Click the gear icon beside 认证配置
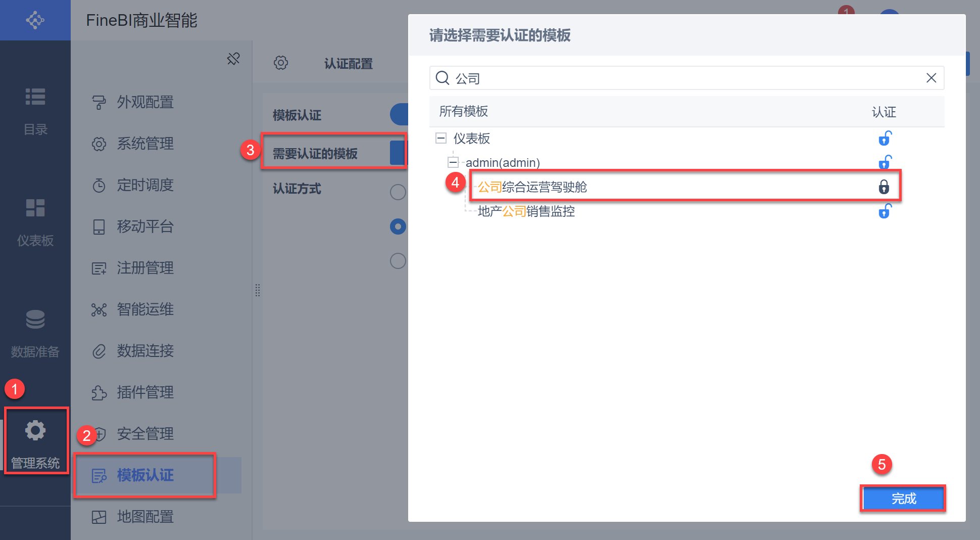The width and height of the screenshot is (980, 540). tap(281, 63)
